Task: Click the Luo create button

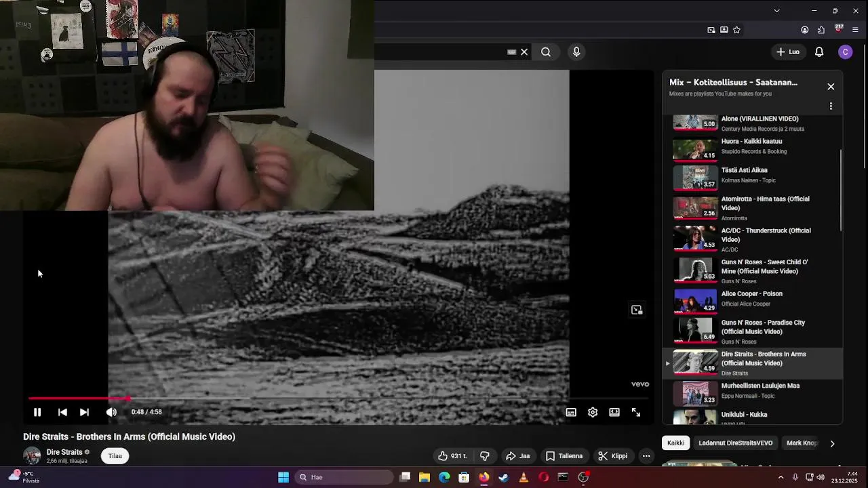Action: 788,52
